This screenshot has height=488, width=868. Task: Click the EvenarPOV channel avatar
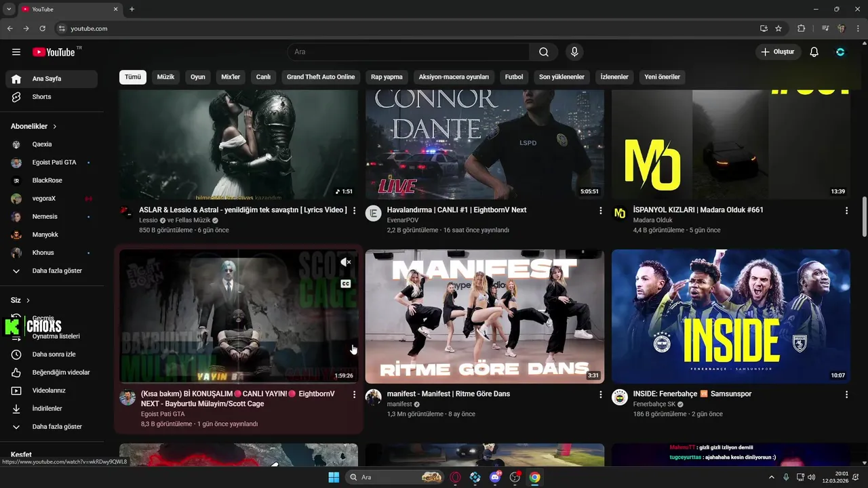tap(374, 213)
